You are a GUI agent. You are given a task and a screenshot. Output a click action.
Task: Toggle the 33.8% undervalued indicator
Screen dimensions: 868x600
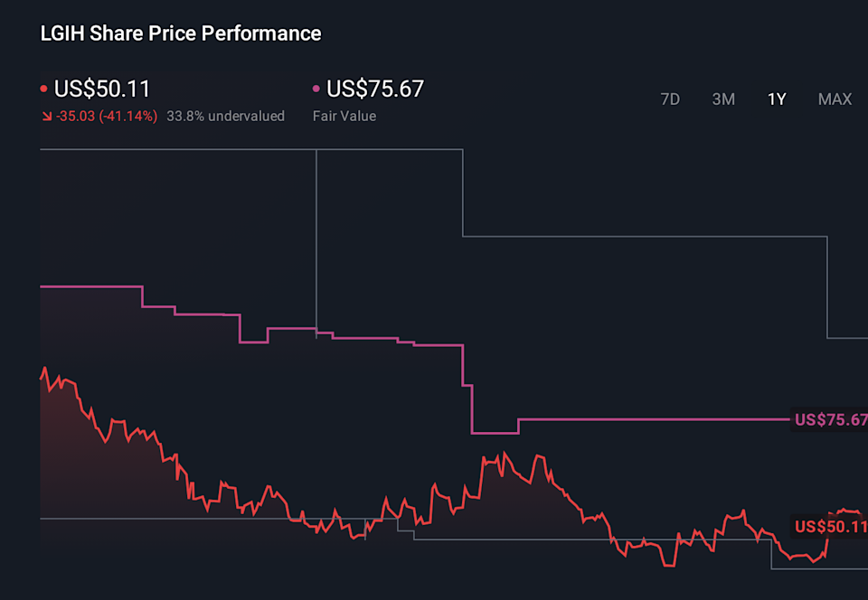click(x=225, y=116)
